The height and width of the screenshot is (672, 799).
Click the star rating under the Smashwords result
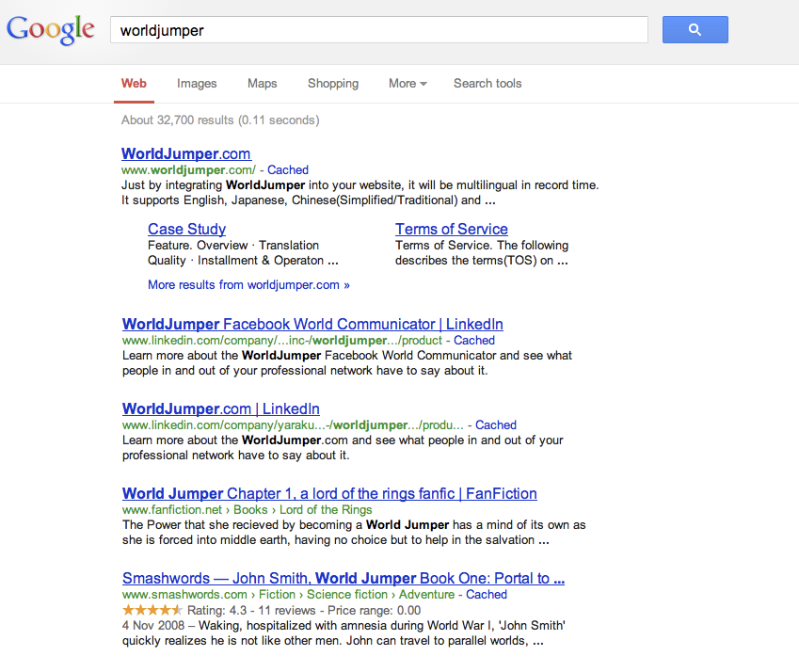pyautogui.click(x=152, y=610)
